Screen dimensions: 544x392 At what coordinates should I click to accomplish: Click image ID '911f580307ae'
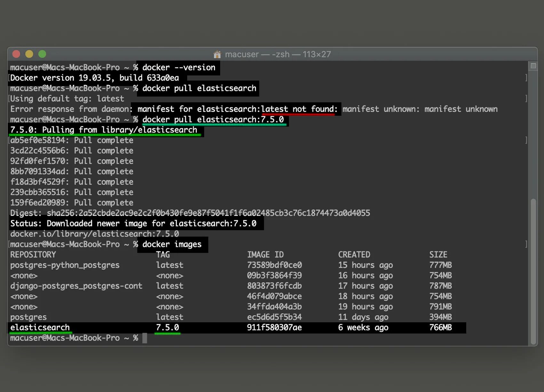(x=274, y=327)
